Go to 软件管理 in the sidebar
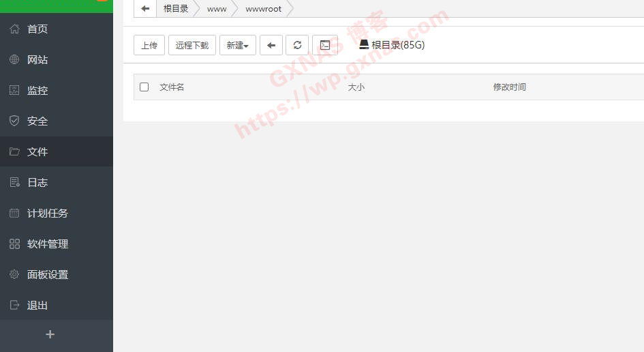 point(47,244)
